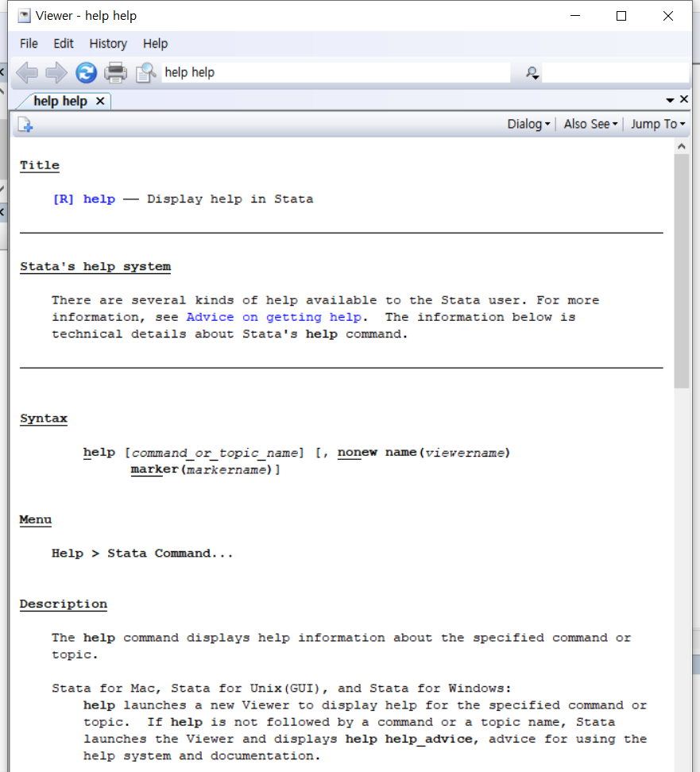Click the 'Description' heading
The height and width of the screenshot is (772, 700).
63,604
